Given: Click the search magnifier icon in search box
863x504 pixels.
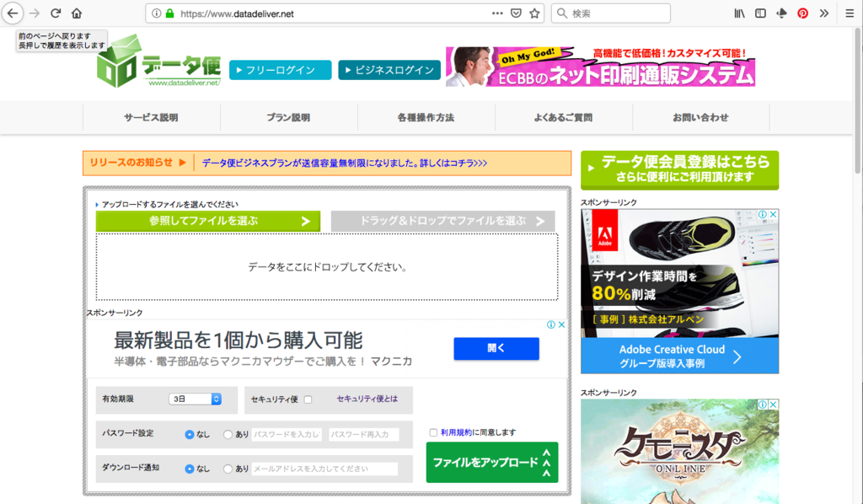Looking at the screenshot, I should pos(562,13).
